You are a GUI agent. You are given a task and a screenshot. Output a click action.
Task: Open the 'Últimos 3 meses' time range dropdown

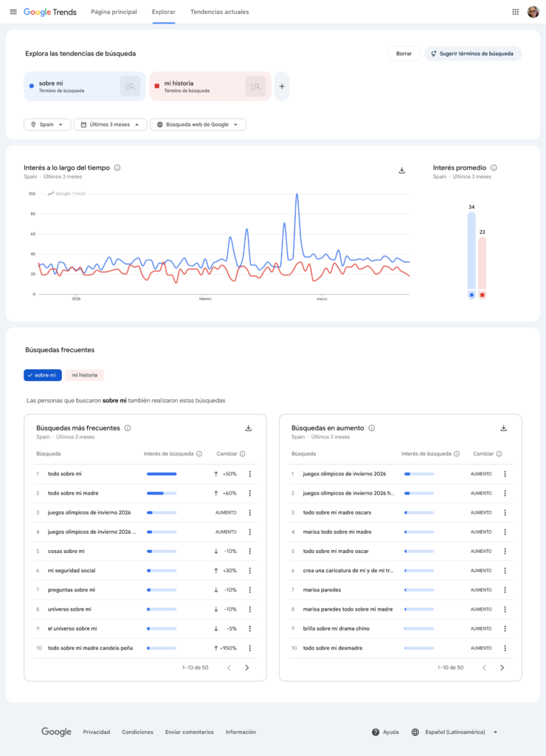pos(111,124)
